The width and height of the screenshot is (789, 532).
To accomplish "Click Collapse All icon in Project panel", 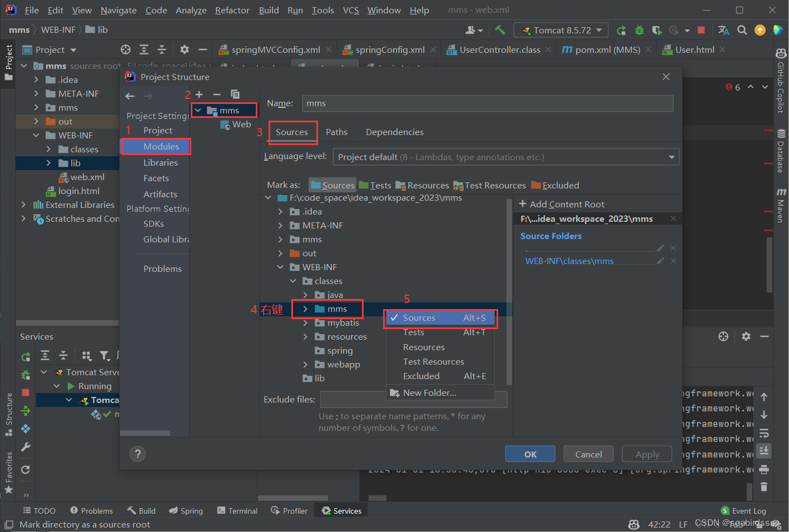I will pyautogui.click(x=162, y=49).
